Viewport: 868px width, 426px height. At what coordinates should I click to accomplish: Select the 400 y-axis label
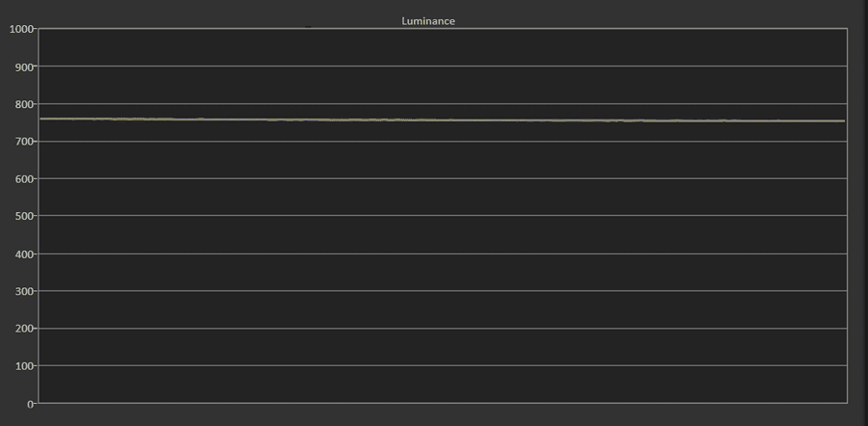point(25,253)
